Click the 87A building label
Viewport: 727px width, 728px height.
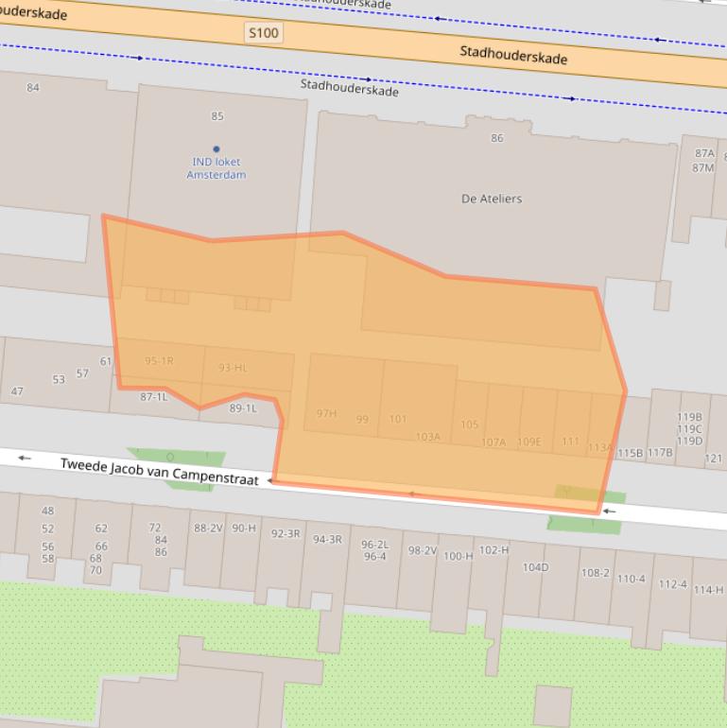704,153
